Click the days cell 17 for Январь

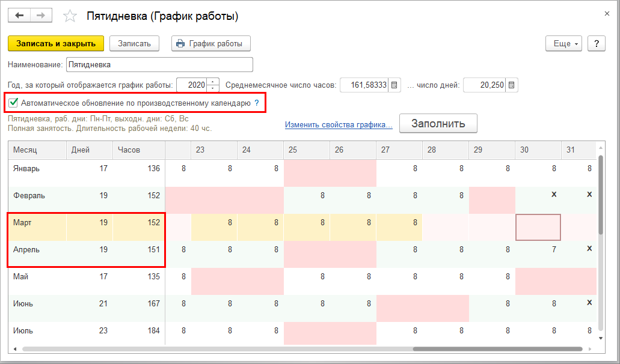click(x=90, y=173)
